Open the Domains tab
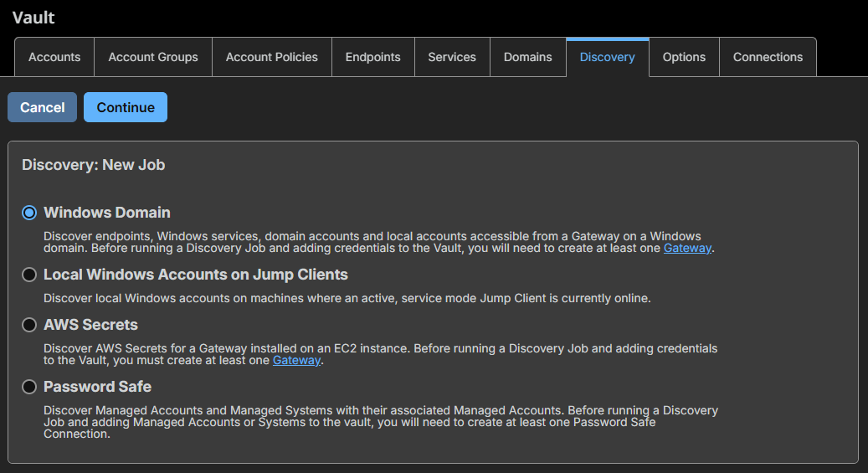This screenshot has height=473, width=868. click(528, 57)
